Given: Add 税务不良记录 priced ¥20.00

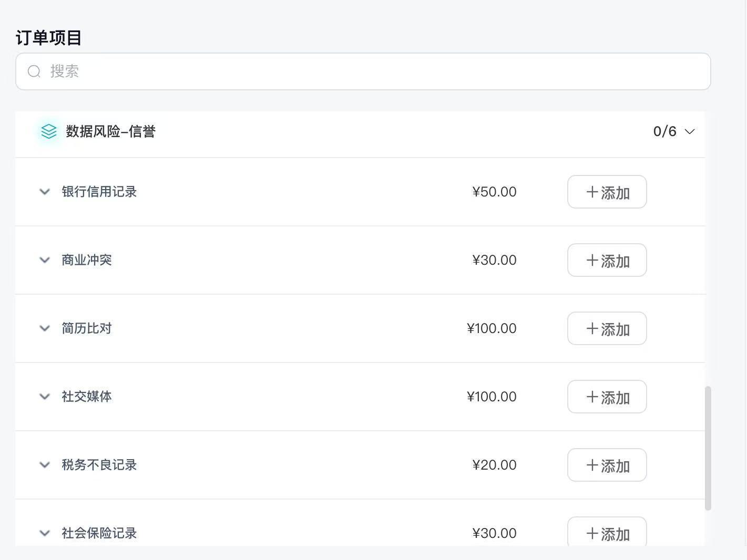Looking at the screenshot, I should click(x=607, y=465).
